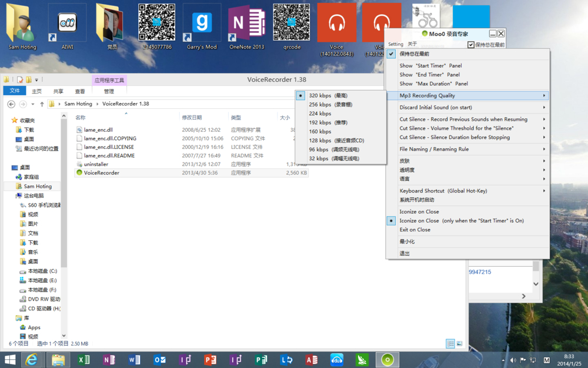Click the volume icon in system tray
The image size is (588, 368).
coord(513,360)
